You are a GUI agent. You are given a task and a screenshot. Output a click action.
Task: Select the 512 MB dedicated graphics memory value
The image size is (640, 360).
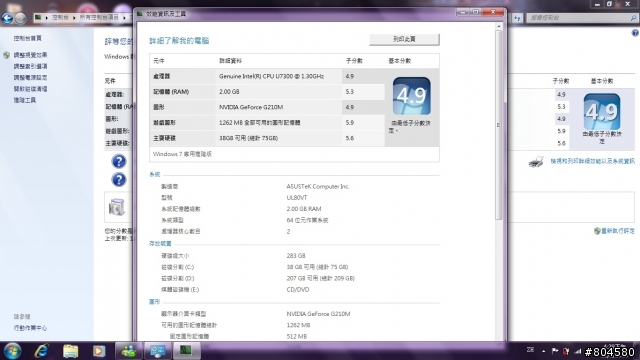297,337
